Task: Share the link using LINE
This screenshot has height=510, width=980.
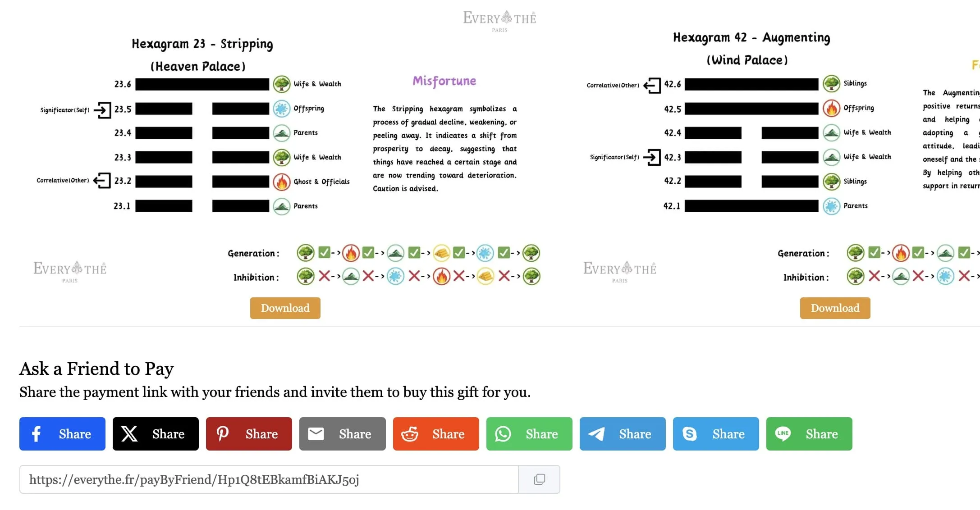Action: pos(809,434)
